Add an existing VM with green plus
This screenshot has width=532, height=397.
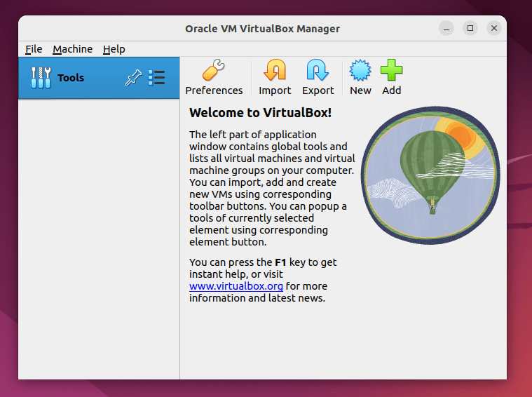(392, 77)
